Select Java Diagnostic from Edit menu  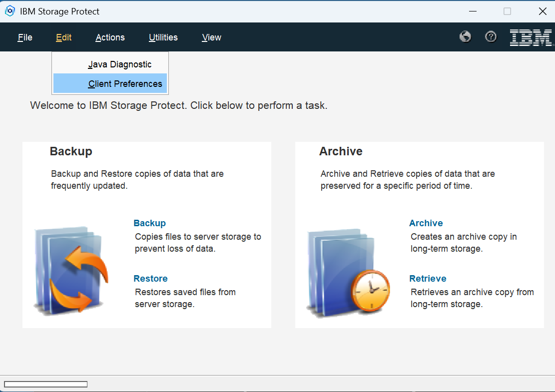pyautogui.click(x=119, y=64)
